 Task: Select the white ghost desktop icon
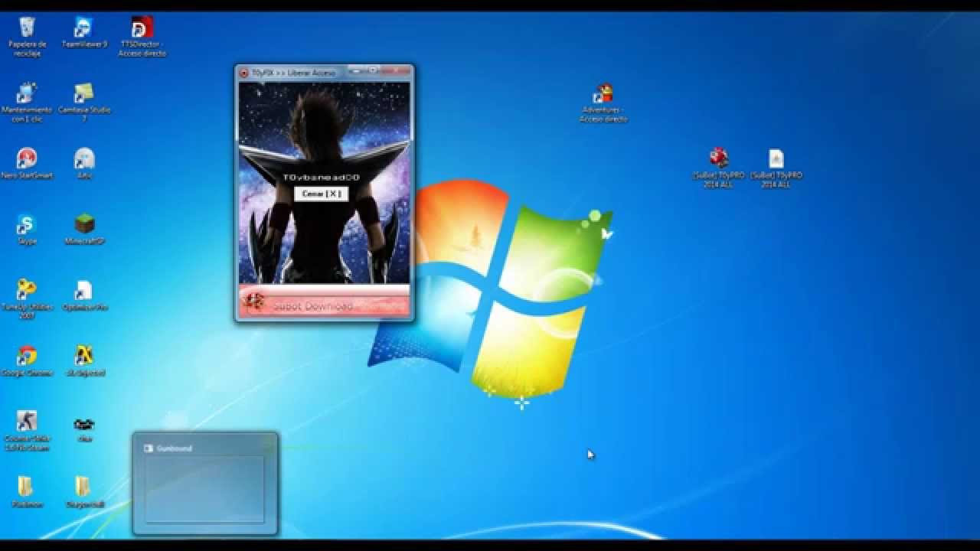click(84, 159)
